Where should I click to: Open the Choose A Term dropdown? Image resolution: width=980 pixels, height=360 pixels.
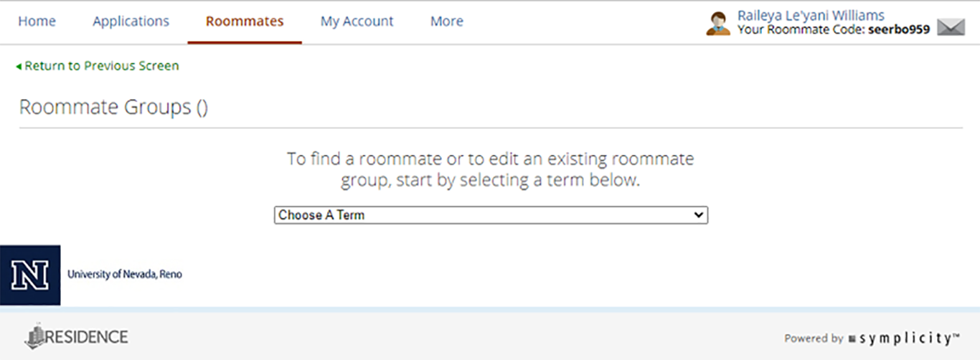[x=491, y=215]
